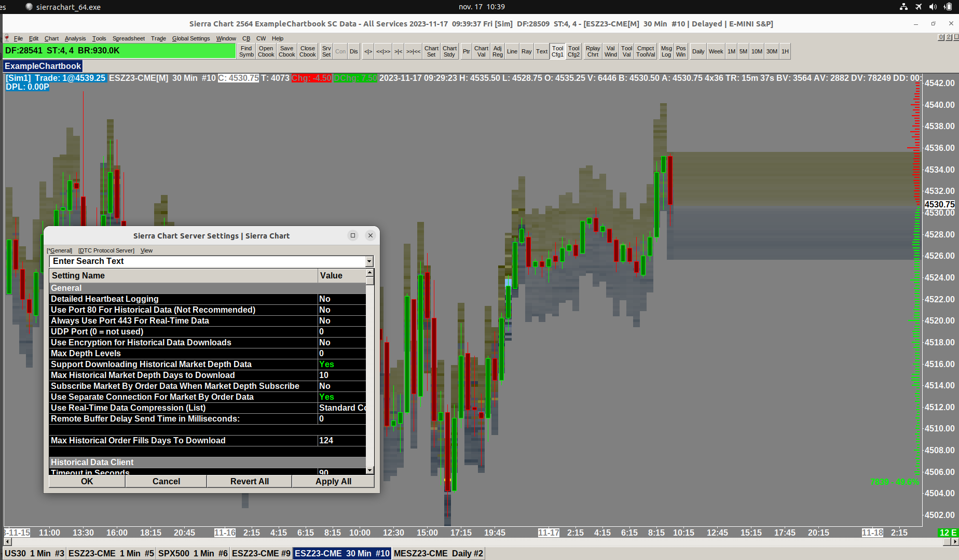Viewport: 959px width, 560px height.
Task: Set chart period to 1H
Action: pos(785,51)
